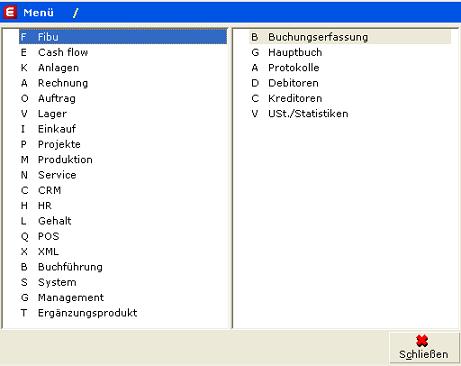The image size is (461, 366).
Task: Select the Lager entry
Action: click(123, 114)
